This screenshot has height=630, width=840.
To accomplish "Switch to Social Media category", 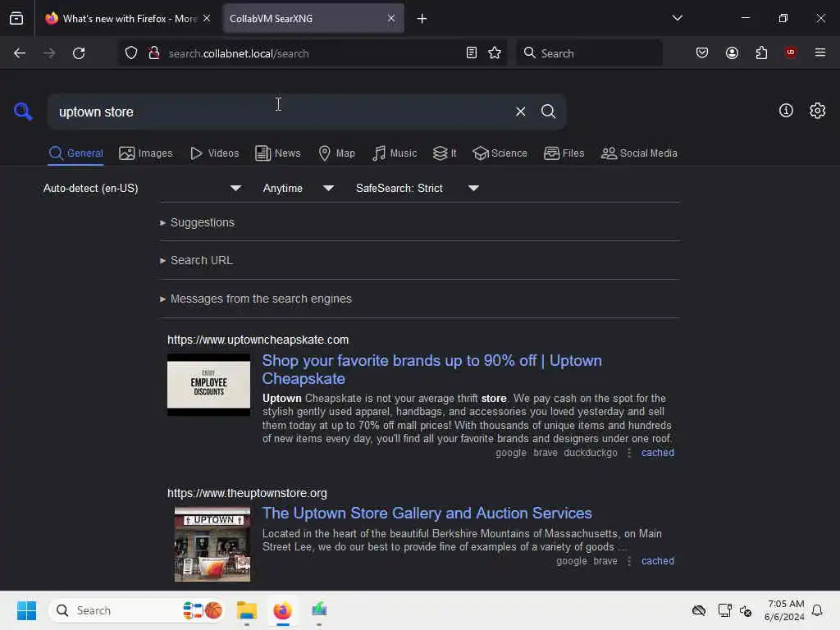I will pyautogui.click(x=639, y=153).
